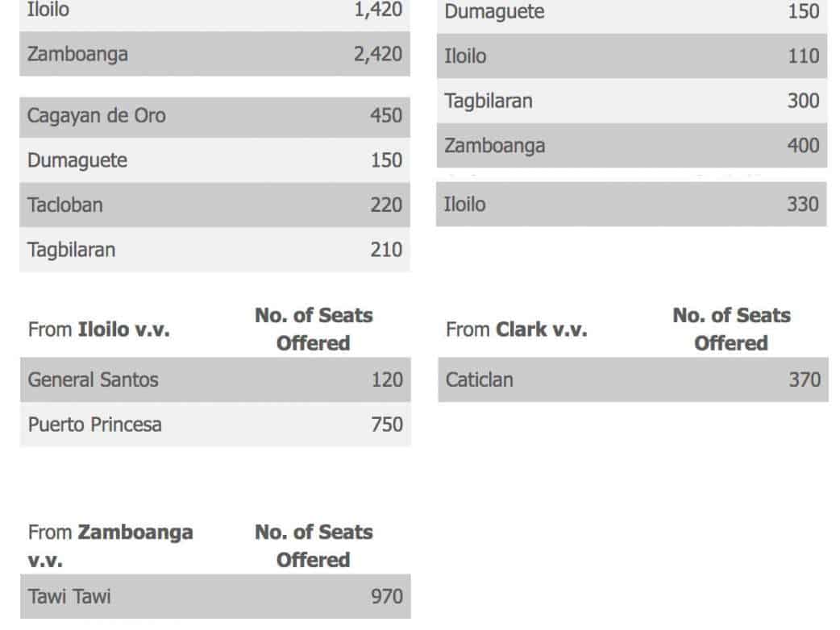Click the Iloilo row with 110 seats
840x630 pixels.
pyautogui.click(x=631, y=56)
